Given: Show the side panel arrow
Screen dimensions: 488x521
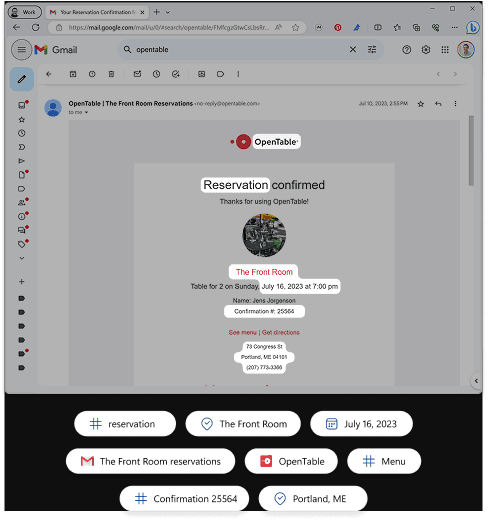Looking at the screenshot, I should pyautogui.click(x=476, y=381).
